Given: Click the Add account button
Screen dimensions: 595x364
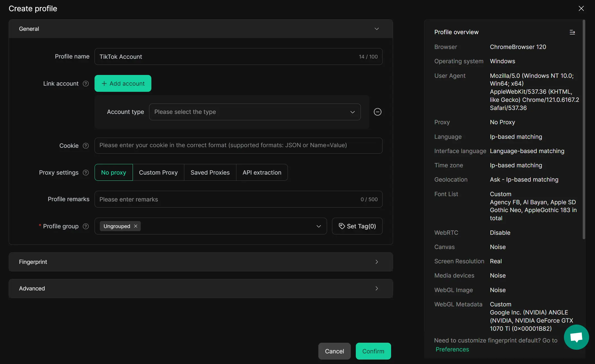Looking at the screenshot, I should point(123,83).
